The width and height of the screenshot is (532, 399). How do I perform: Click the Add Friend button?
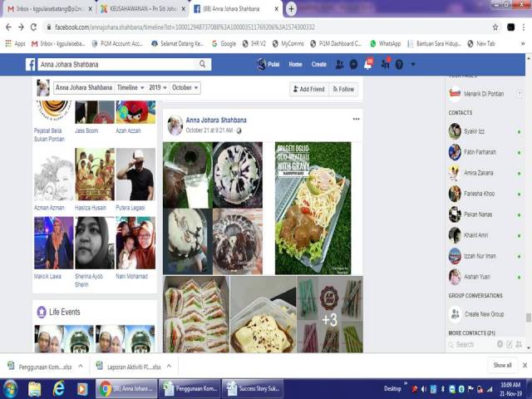(x=308, y=88)
